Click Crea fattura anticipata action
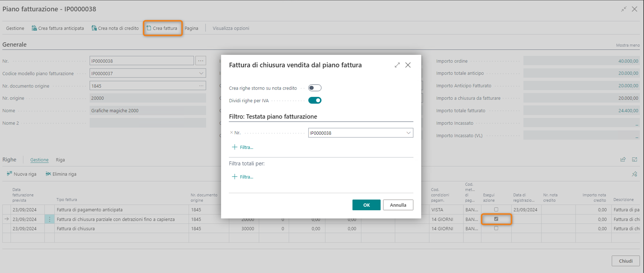 [x=58, y=28]
